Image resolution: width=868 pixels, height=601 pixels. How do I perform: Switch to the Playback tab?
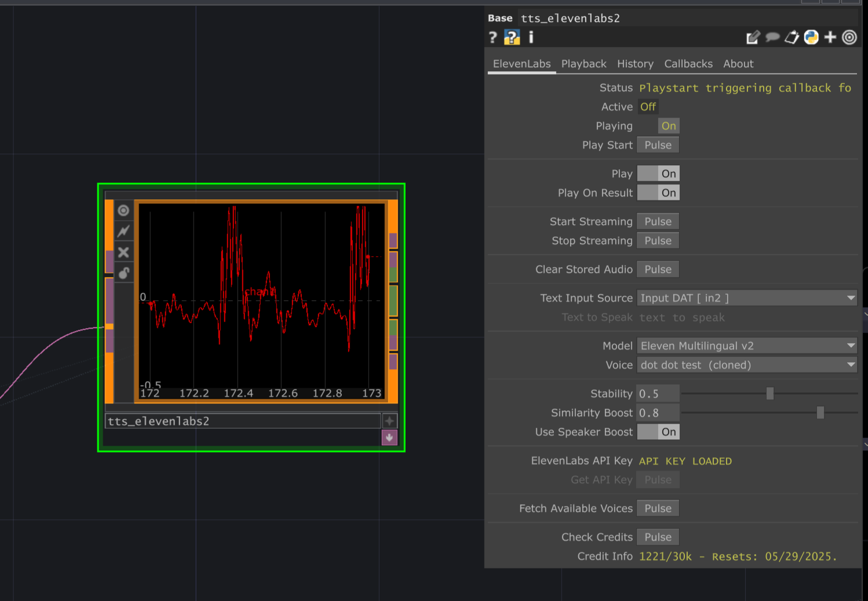click(x=583, y=64)
